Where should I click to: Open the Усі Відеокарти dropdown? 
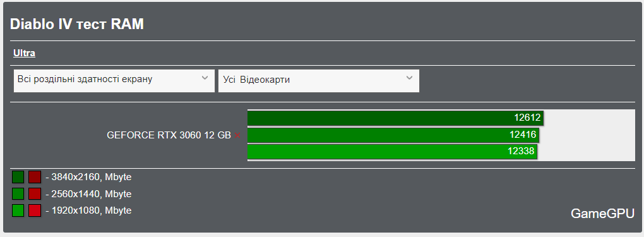pyautogui.click(x=319, y=81)
